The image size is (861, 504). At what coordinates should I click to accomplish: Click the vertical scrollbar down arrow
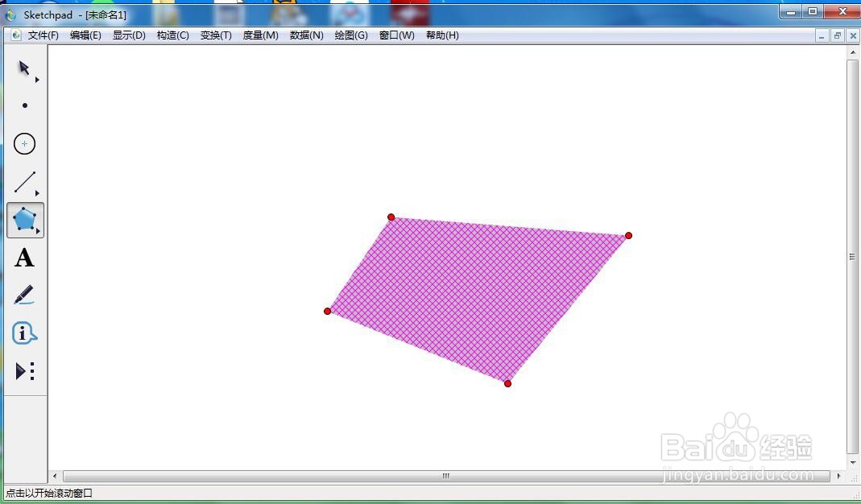click(853, 463)
